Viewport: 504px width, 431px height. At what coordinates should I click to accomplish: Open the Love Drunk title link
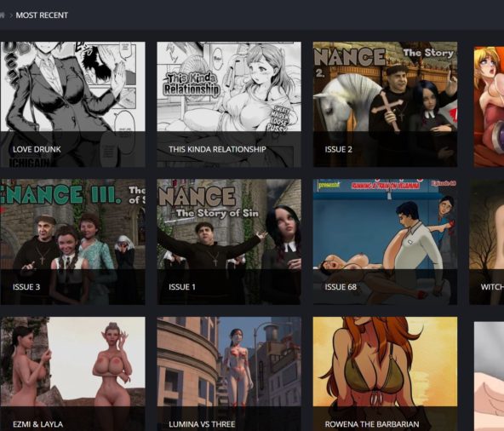[37, 149]
